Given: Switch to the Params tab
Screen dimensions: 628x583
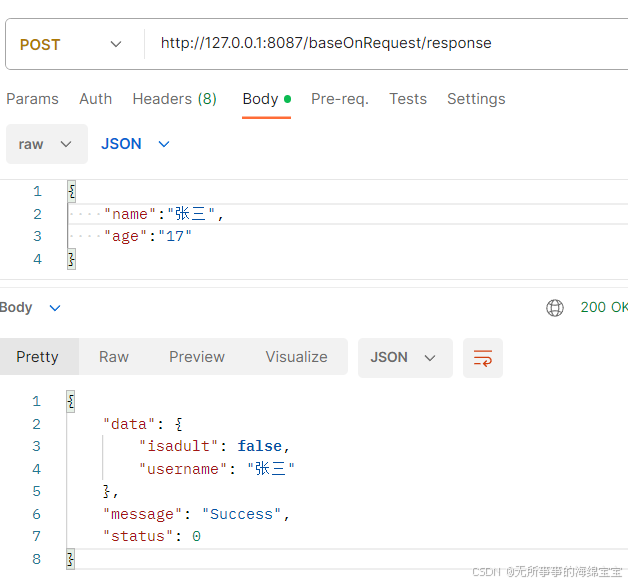Looking at the screenshot, I should click(x=32, y=99).
